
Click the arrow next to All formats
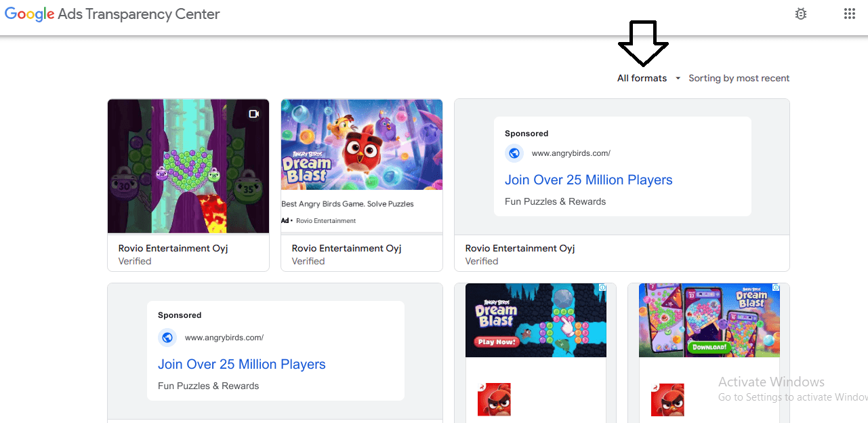click(678, 79)
